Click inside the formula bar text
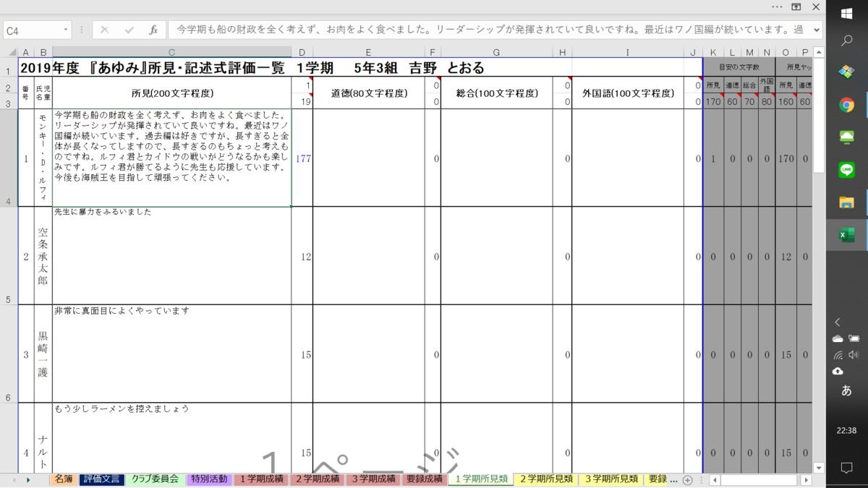 pyautogui.click(x=490, y=30)
